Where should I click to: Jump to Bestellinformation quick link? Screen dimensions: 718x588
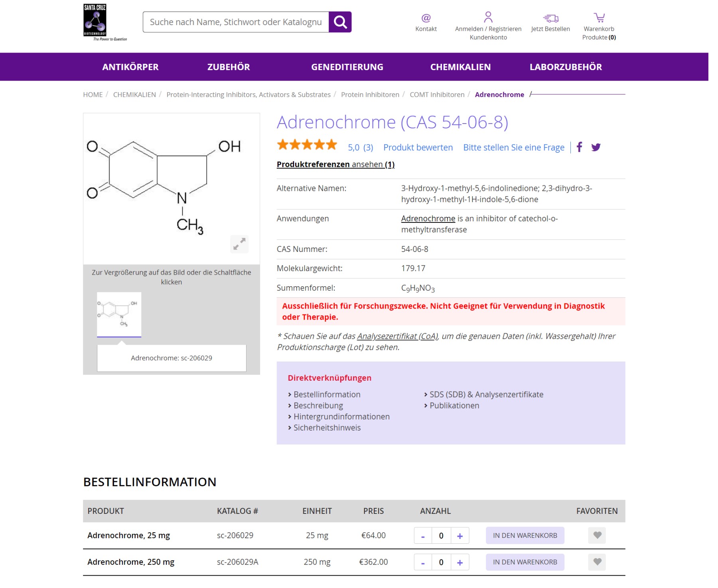click(x=327, y=394)
